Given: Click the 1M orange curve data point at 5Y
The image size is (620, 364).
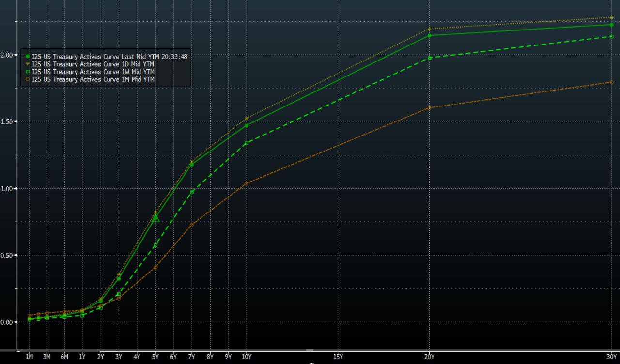Looking at the screenshot, I should point(155,267).
